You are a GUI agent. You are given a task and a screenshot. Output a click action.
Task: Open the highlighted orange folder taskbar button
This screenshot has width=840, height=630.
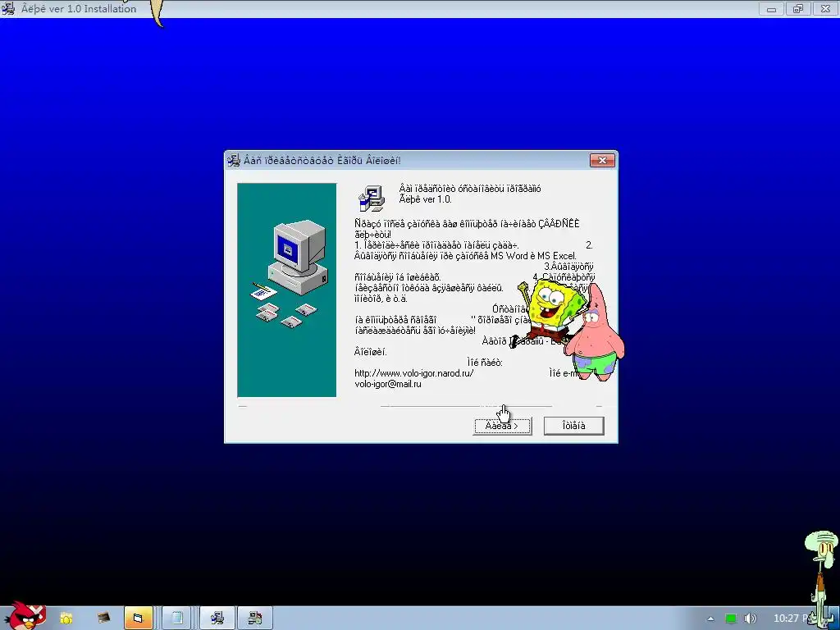pyautogui.click(x=138, y=619)
